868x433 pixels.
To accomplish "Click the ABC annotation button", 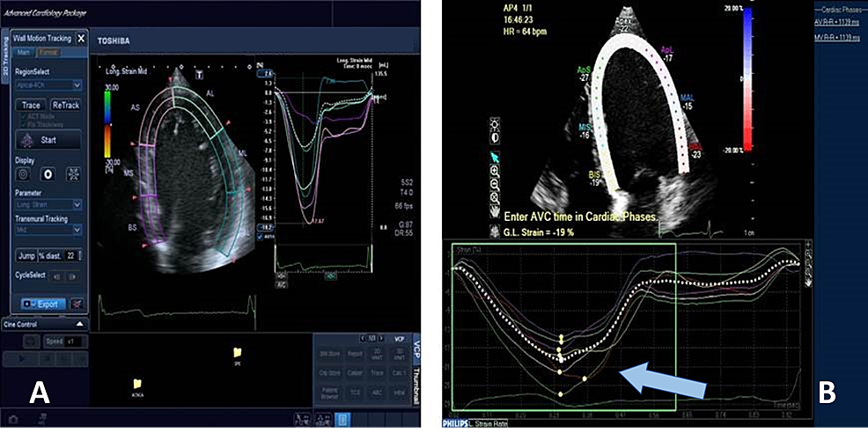I will point(379,393).
